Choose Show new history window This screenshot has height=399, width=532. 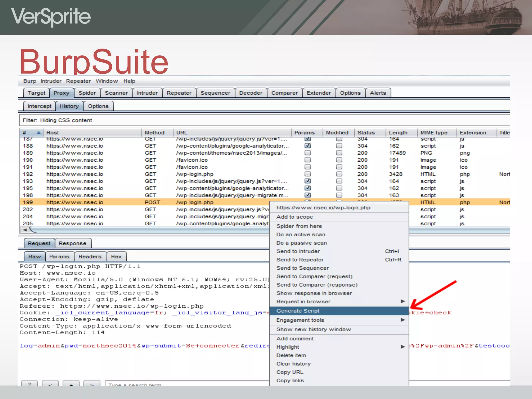339,329
